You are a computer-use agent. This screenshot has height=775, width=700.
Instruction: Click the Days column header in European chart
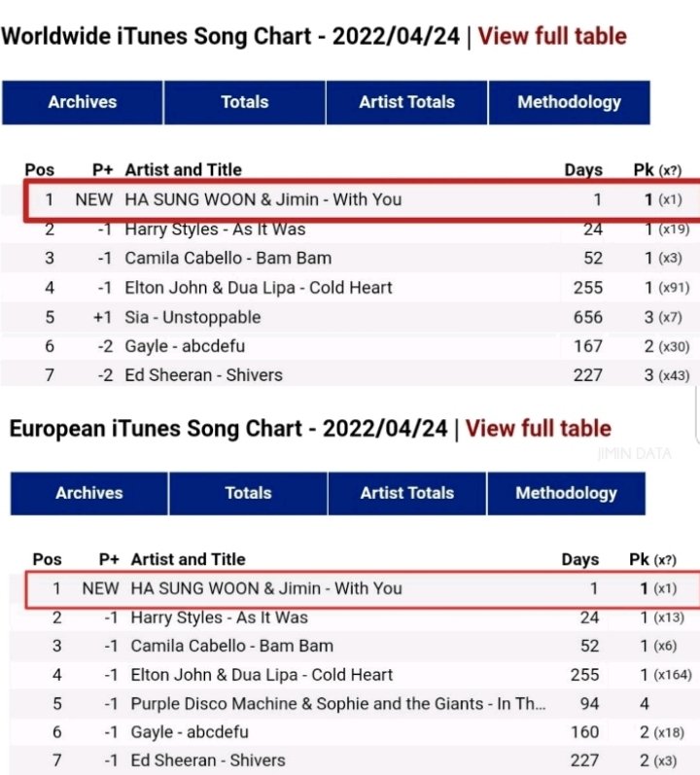click(x=579, y=559)
